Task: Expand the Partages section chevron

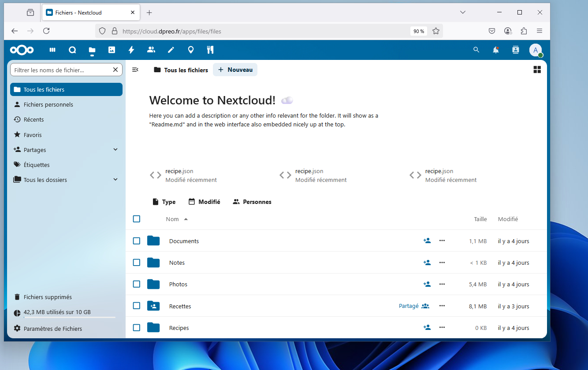Action: pyautogui.click(x=115, y=150)
